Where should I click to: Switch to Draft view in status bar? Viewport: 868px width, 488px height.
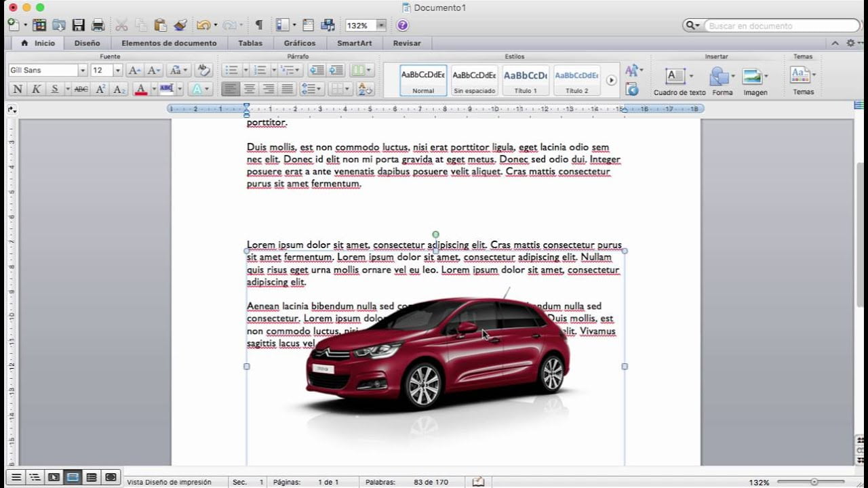coord(16,477)
